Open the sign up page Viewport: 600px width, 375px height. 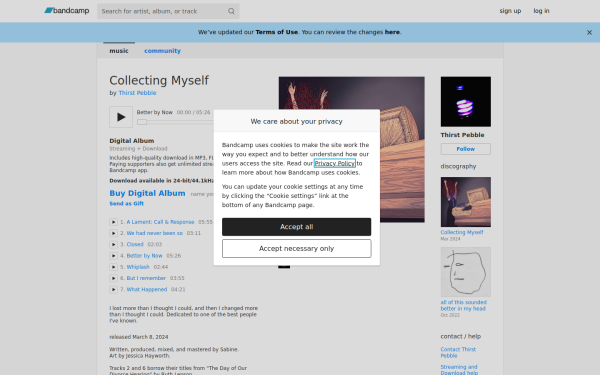[510, 11]
